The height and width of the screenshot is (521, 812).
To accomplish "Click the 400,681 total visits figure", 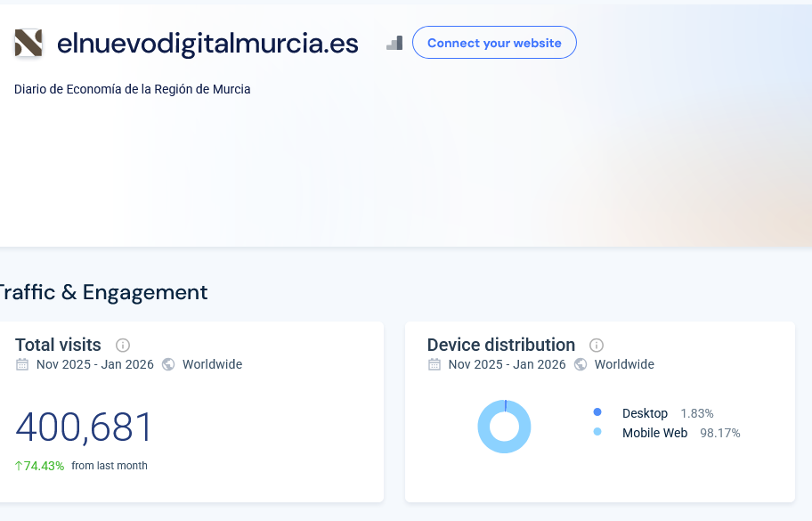I will pyautogui.click(x=85, y=428).
